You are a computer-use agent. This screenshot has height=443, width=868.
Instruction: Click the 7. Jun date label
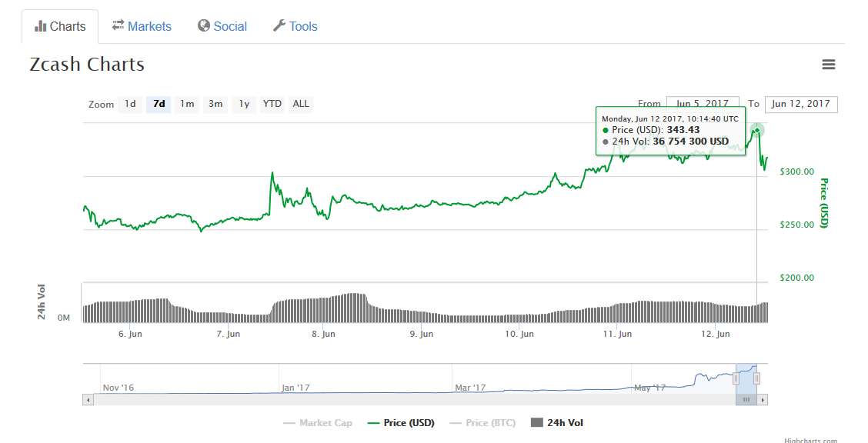[228, 334]
